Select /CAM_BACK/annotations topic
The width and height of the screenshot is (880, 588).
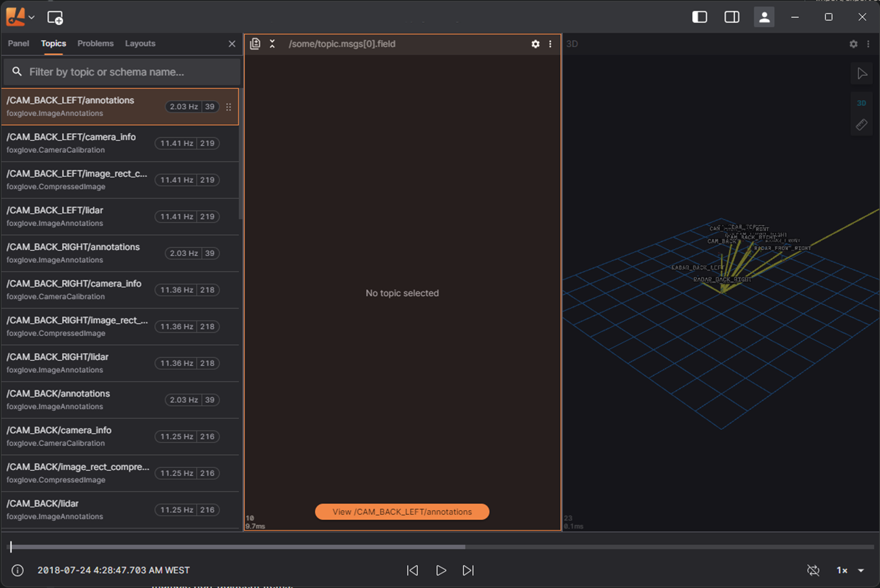pyautogui.click(x=120, y=400)
